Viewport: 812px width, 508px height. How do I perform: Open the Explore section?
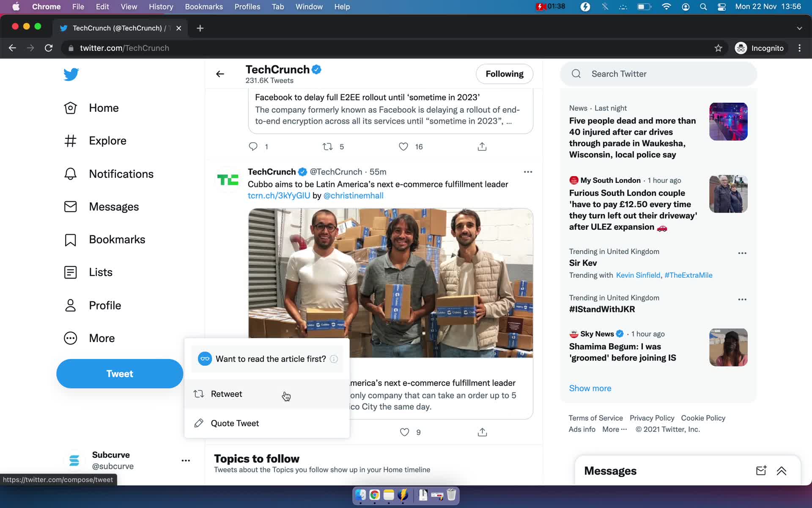pyautogui.click(x=107, y=141)
